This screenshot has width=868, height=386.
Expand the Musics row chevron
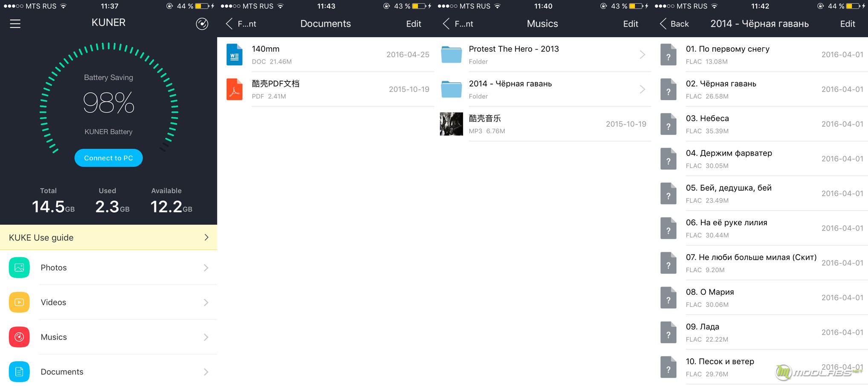(206, 337)
